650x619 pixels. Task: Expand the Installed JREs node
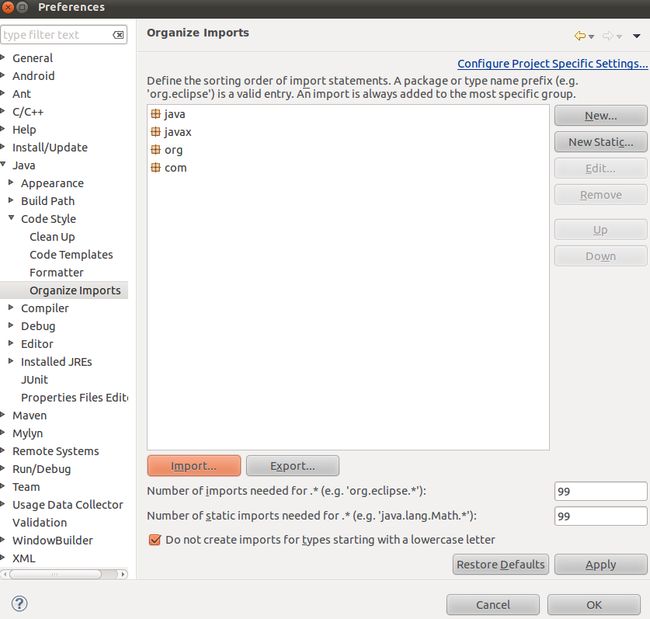tap(11, 361)
